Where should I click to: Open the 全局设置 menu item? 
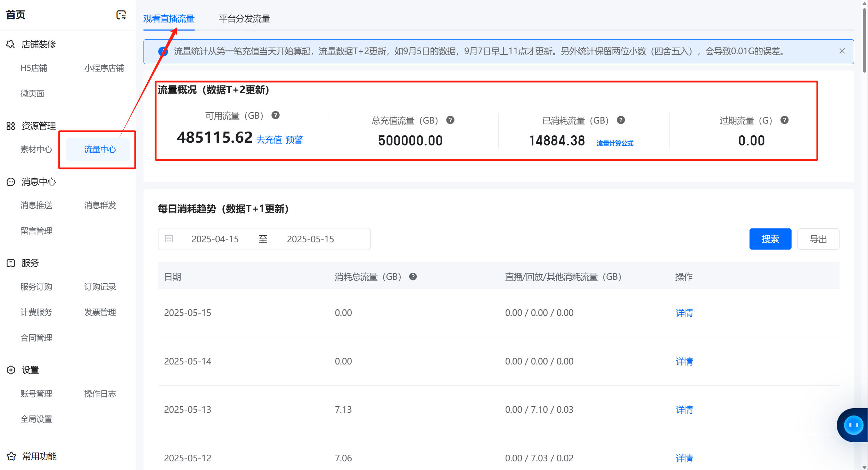[36, 419]
